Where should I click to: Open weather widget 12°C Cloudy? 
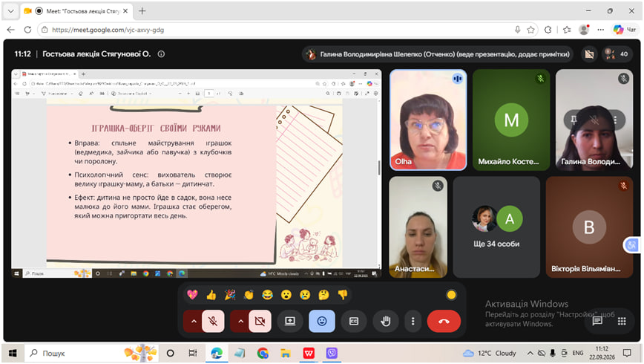(x=489, y=354)
